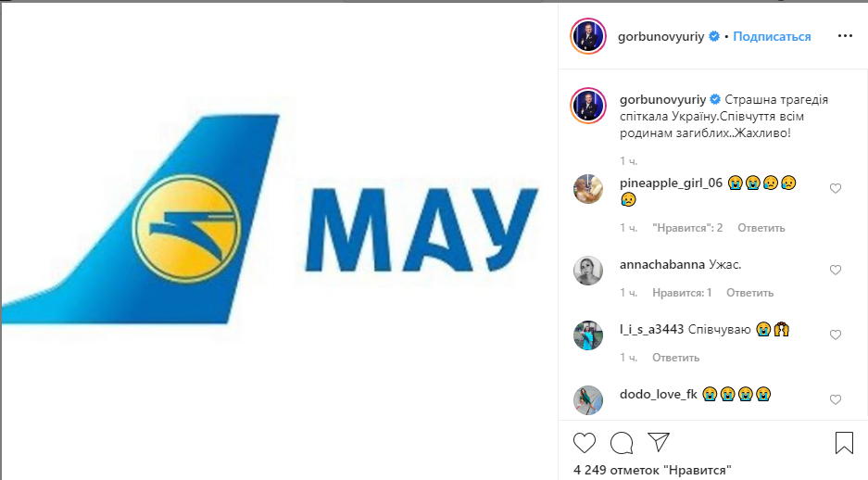
Task: Reply to pineapple_girl_06 via Ответить
Action: [x=761, y=228]
